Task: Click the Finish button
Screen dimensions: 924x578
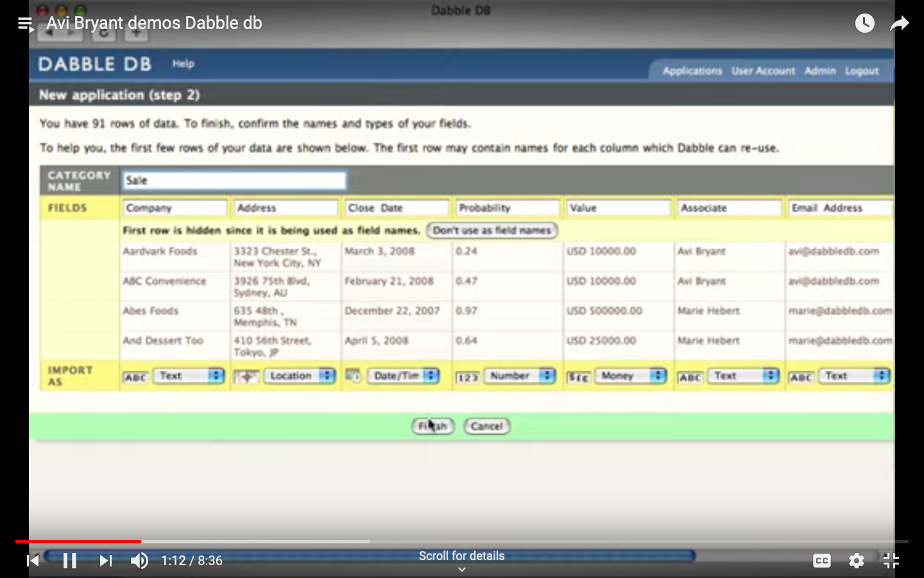Action: tap(433, 426)
